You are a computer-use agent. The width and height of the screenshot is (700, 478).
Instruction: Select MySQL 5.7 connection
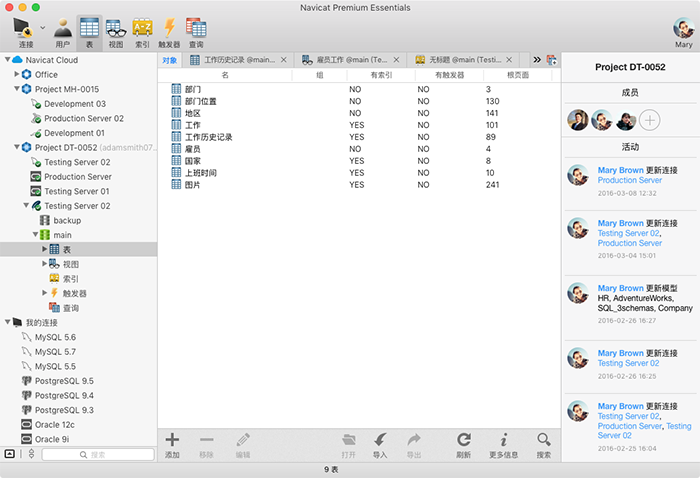click(x=55, y=352)
